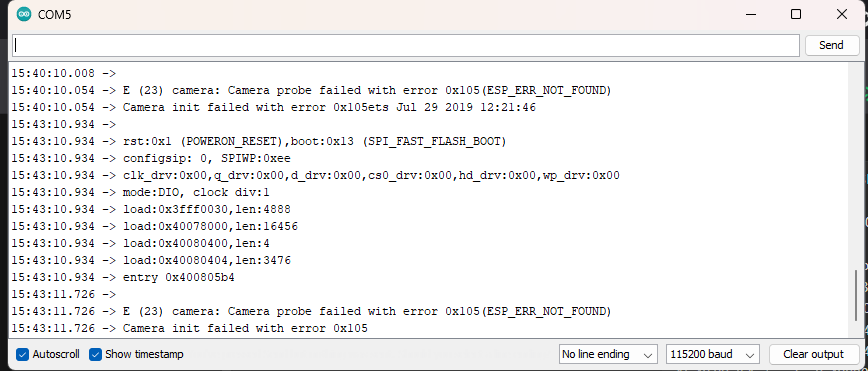Click the scrollbar track above the thumb
Viewport: 868px width, 371px height.
[858, 166]
